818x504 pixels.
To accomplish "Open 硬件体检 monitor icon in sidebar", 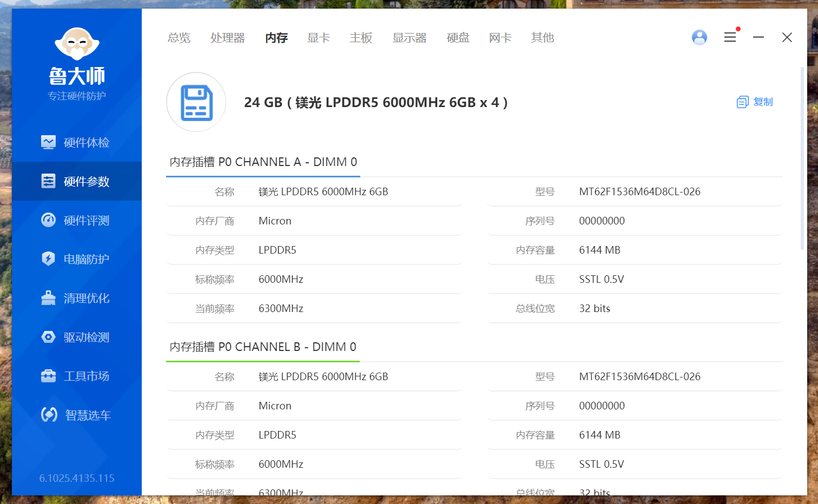I will (48, 142).
